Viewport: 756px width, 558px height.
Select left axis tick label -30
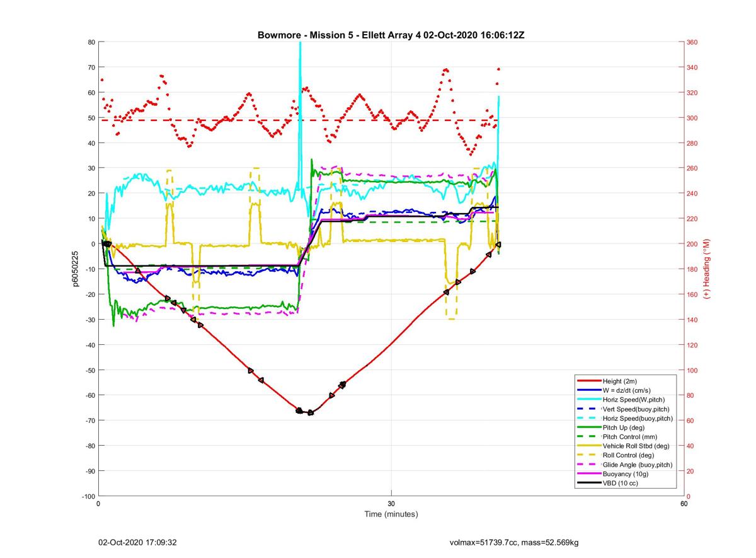pyautogui.click(x=89, y=320)
